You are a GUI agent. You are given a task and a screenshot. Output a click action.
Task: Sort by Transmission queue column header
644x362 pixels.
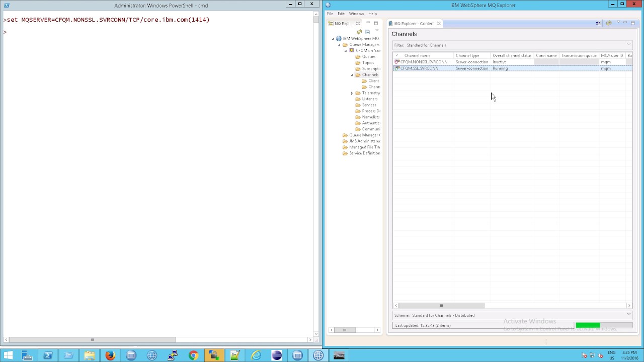pos(579,55)
